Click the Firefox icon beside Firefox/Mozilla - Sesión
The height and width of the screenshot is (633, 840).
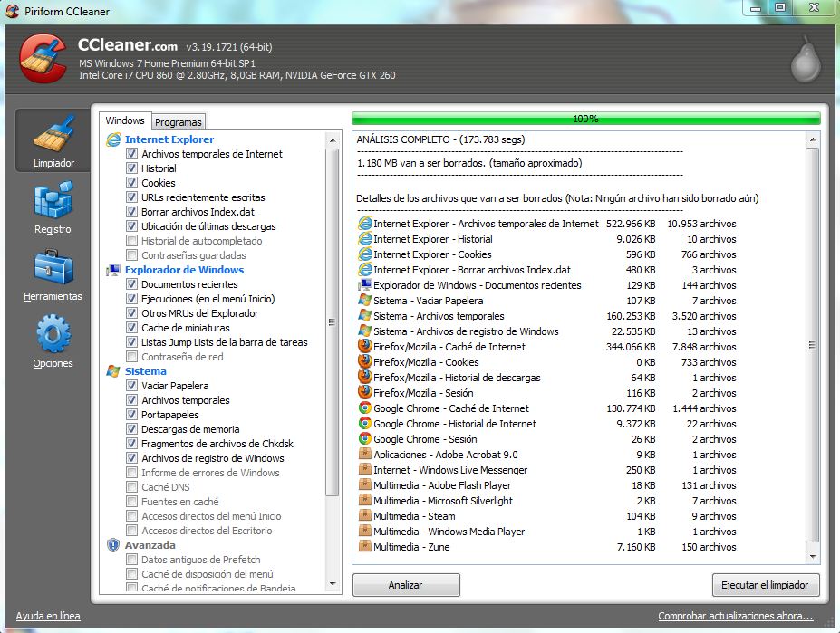tap(365, 392)
